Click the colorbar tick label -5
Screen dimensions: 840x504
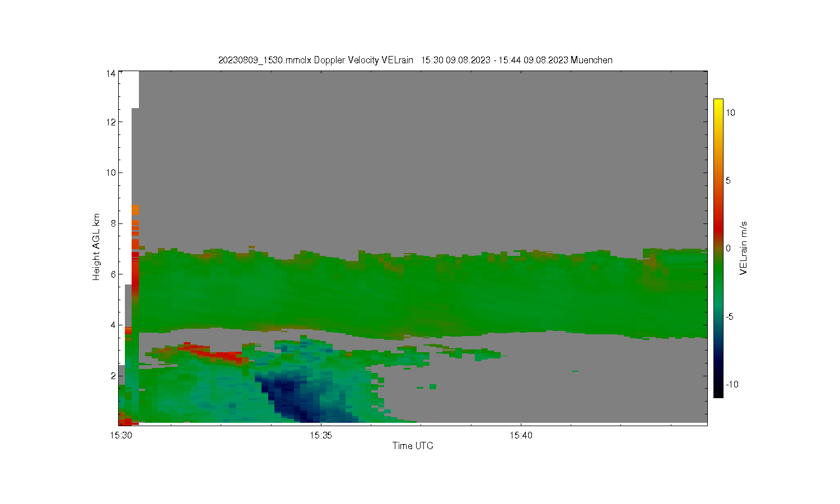coord(730,316)
